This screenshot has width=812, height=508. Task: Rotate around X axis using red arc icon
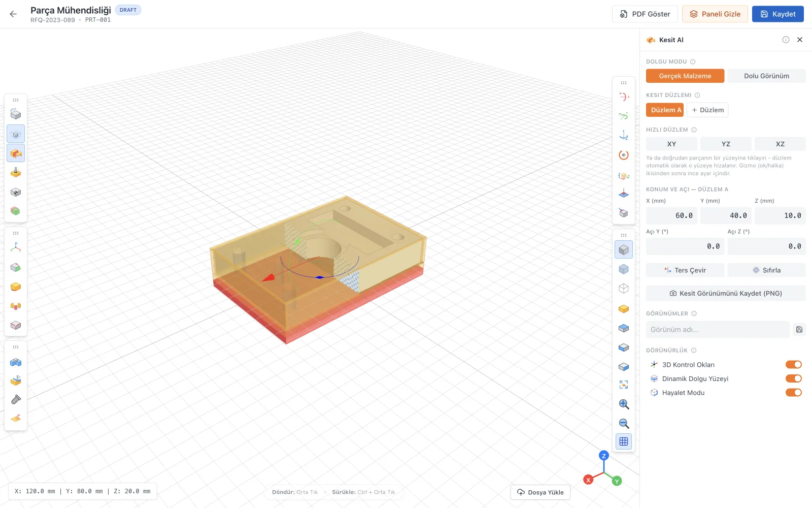624,97
